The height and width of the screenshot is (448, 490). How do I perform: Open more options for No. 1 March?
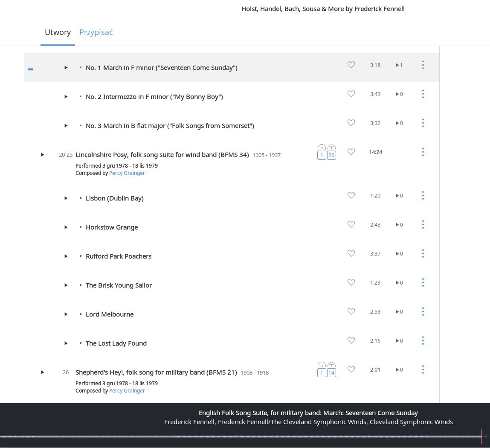(x=423, y=65)
